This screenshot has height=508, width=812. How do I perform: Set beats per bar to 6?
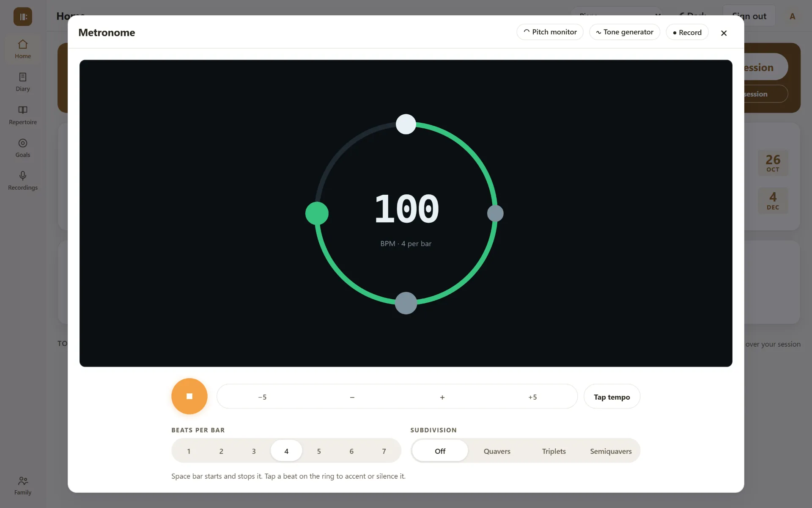(351, 451)
